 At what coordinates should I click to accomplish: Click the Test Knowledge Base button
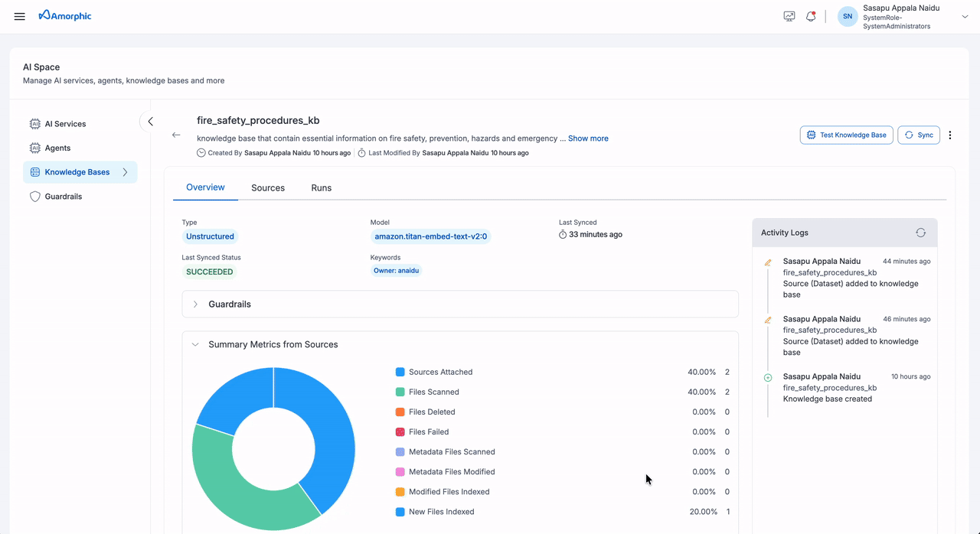click(846, 135)
